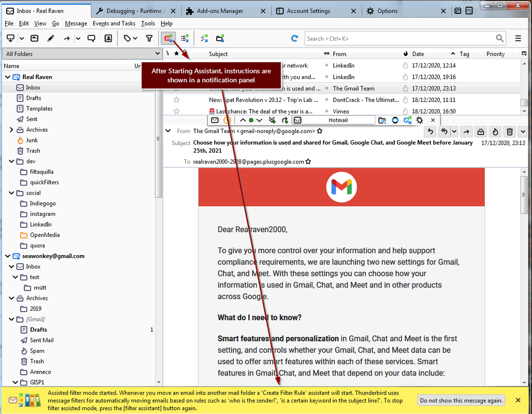
Task: Click the pencil Write message icon
Action: (51, 38)
